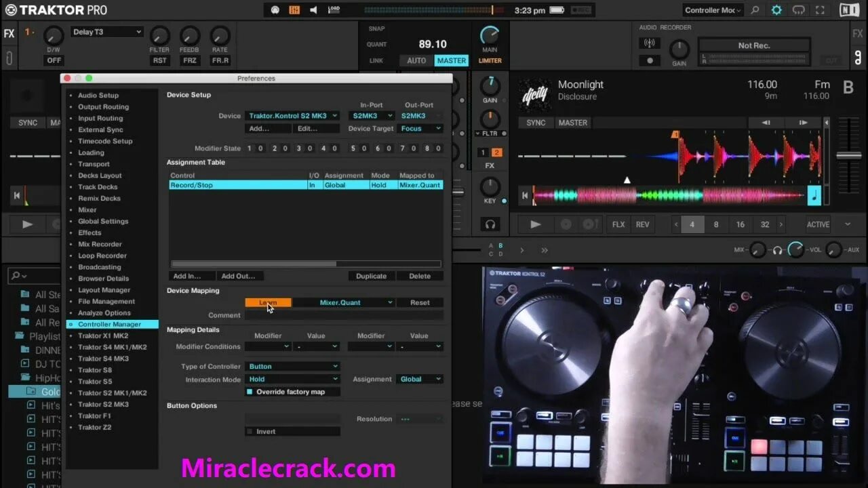Screen dimensions: 868x488
Task: Click the cue button on deck B
Action: tap(566, 224)
